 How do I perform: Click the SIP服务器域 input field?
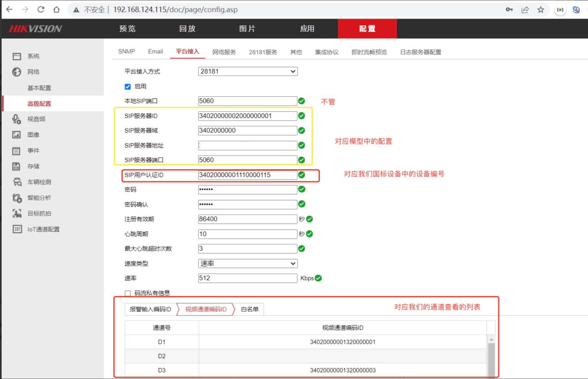coord(248,130)
